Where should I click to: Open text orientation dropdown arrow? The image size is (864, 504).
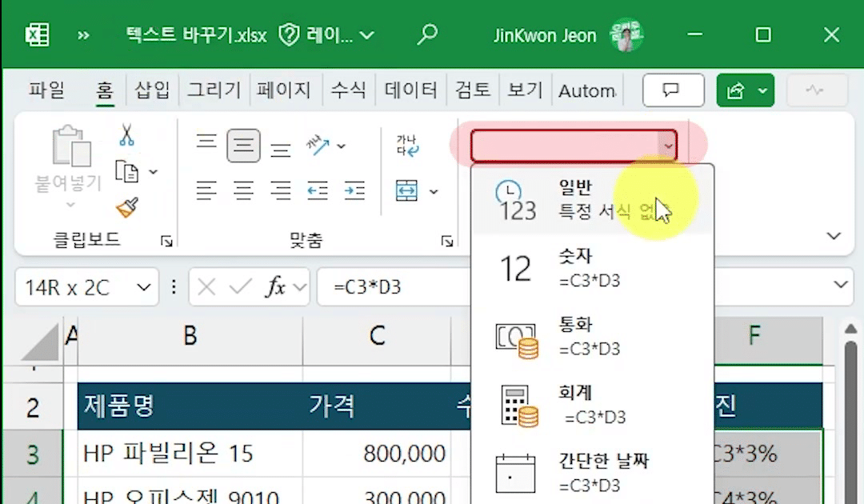tap(341, 146)
